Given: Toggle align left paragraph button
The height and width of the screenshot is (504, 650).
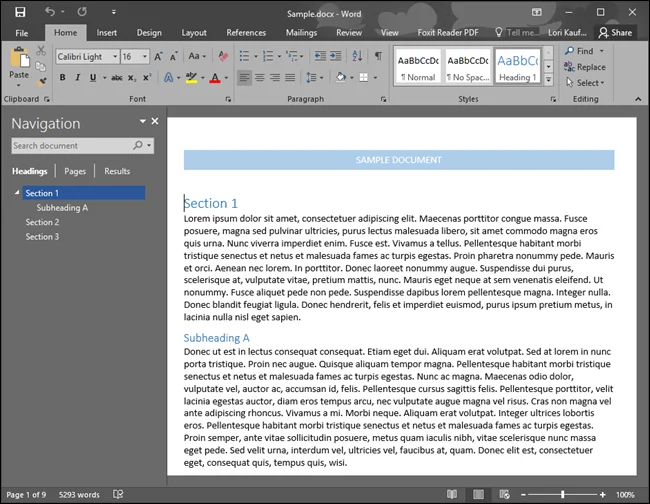Looking at the screenshot, I should click(x=244, y=78).
